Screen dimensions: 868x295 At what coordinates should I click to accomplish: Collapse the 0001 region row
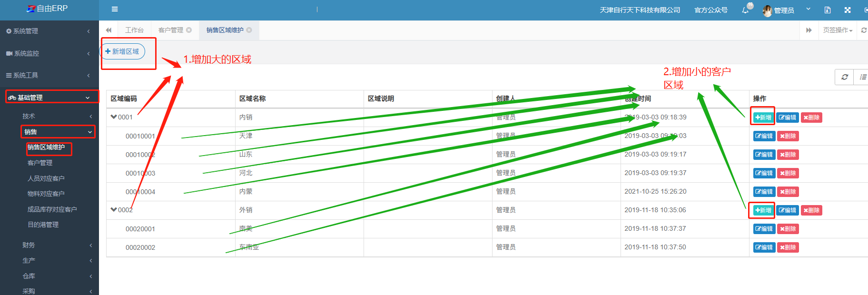point(114,117)
